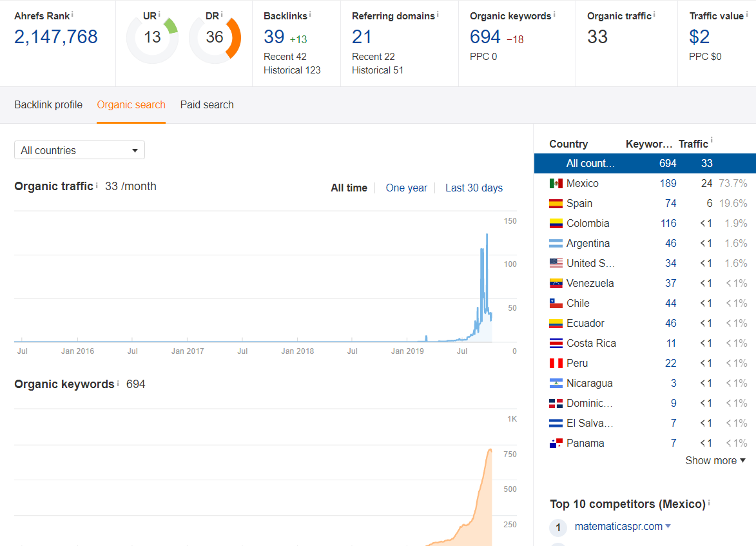Expand Show more countries
The height and width of the screenshot is (546, 756).
[715, 461]
